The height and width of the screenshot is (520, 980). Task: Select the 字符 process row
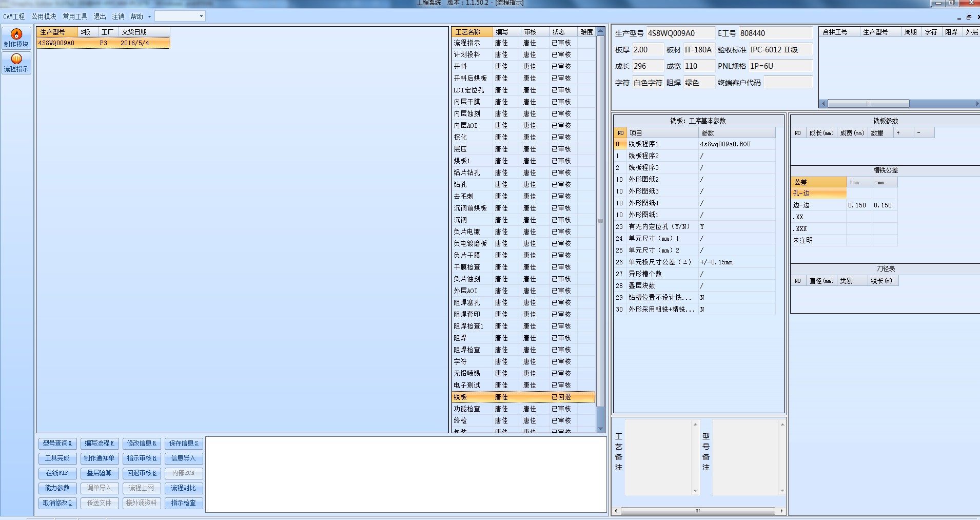pyautogui.click(x=523, y=362)
